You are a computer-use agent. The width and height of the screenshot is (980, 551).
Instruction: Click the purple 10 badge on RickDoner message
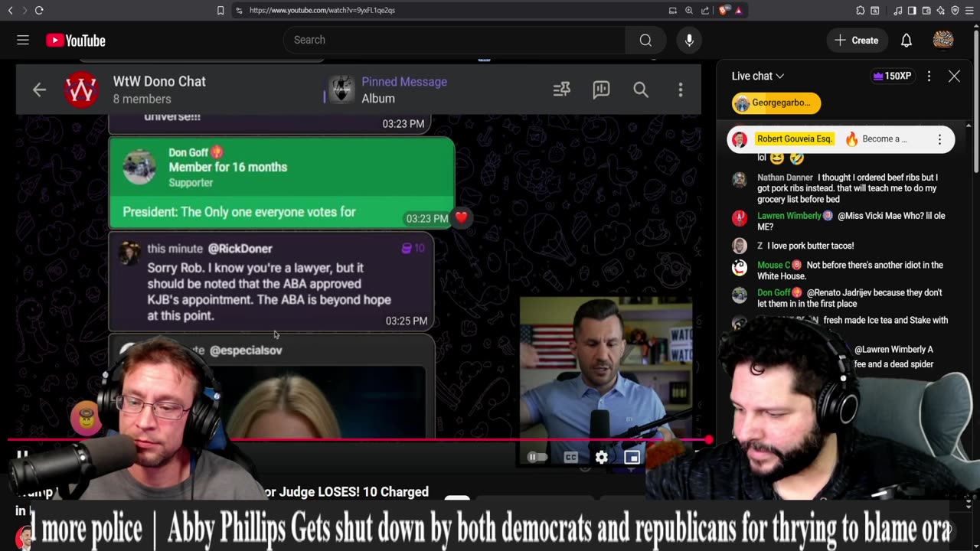tap(413, 248)
